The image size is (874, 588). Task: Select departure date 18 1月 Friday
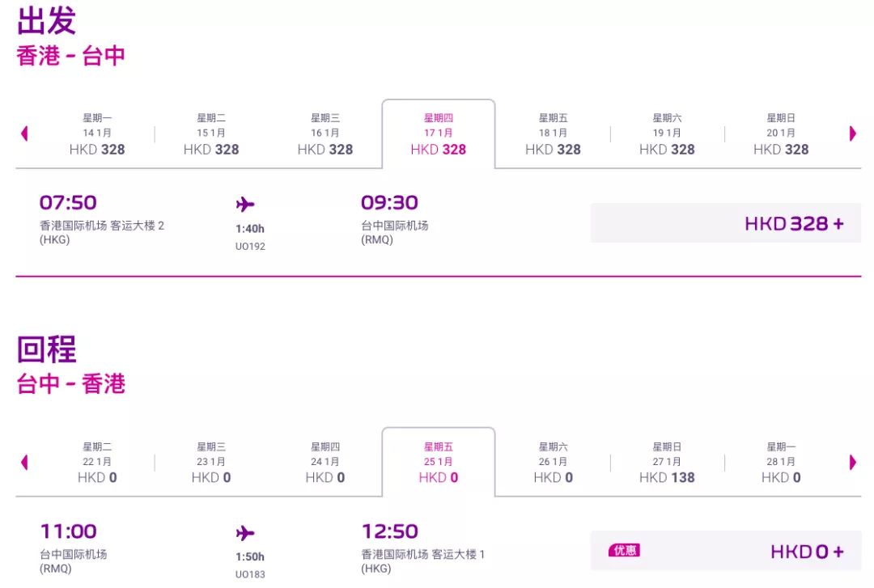[x=553, y=134]
